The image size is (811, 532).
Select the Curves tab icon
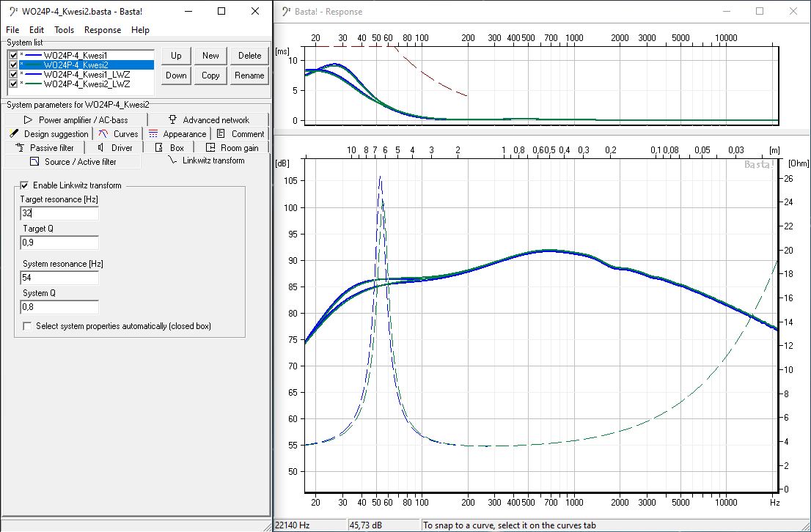tap(103, 134)
